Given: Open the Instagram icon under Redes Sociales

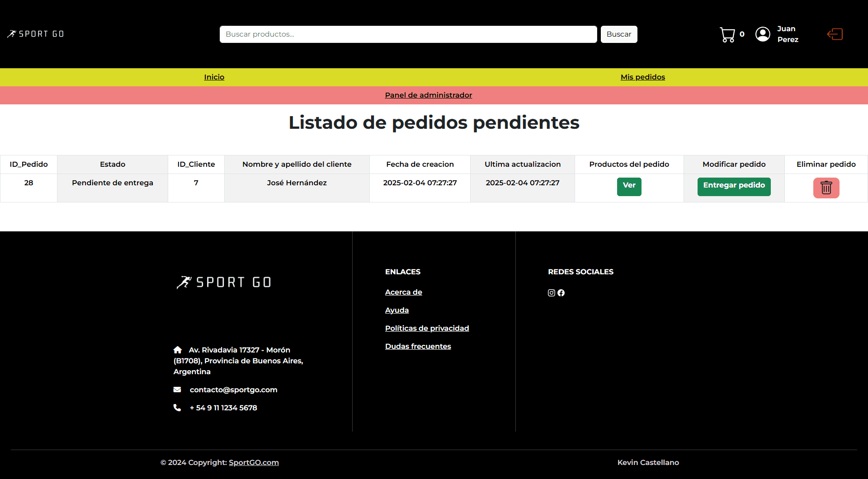Looking at the screenshot, I should click(551, 293).
